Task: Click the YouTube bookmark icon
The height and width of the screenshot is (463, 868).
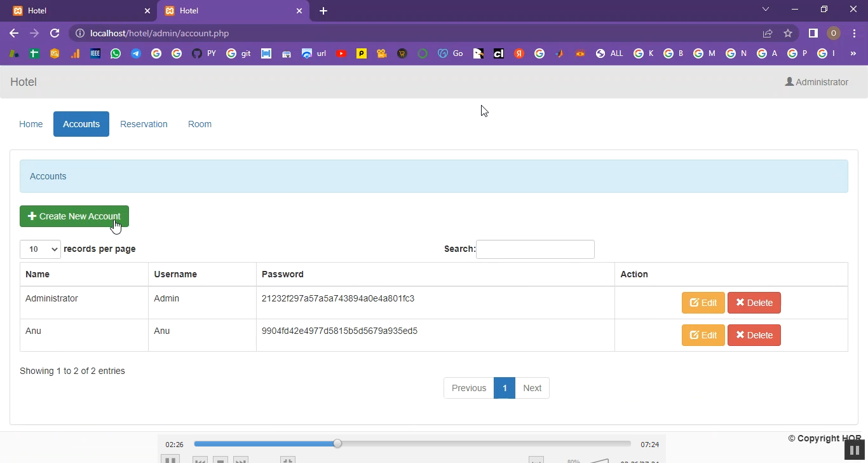Action: click(341, 54)
